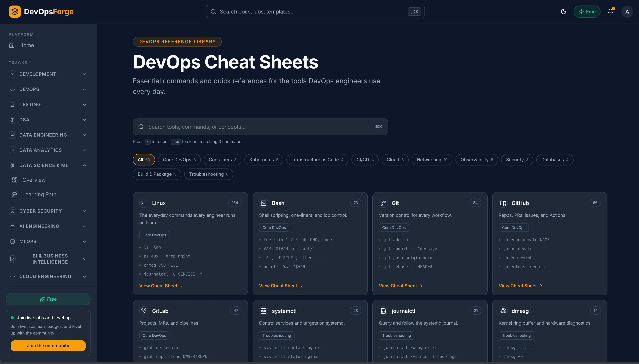
Task: Select the All filter chip
Action: click(144, 160)
